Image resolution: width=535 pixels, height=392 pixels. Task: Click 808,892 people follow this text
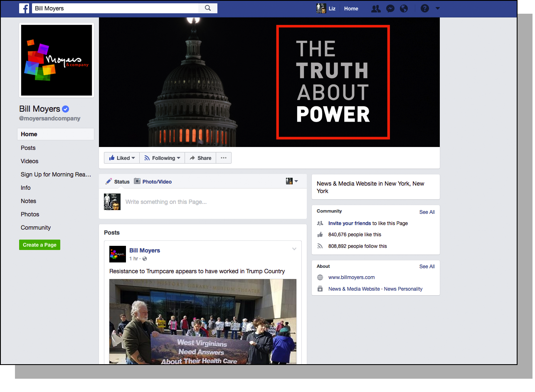coord(357,246)
